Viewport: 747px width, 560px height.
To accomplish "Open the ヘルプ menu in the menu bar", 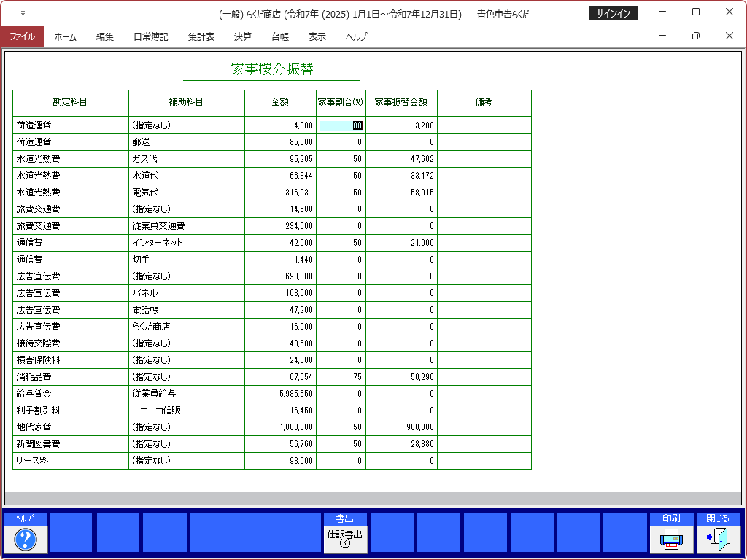I will [x=357, y=36].
